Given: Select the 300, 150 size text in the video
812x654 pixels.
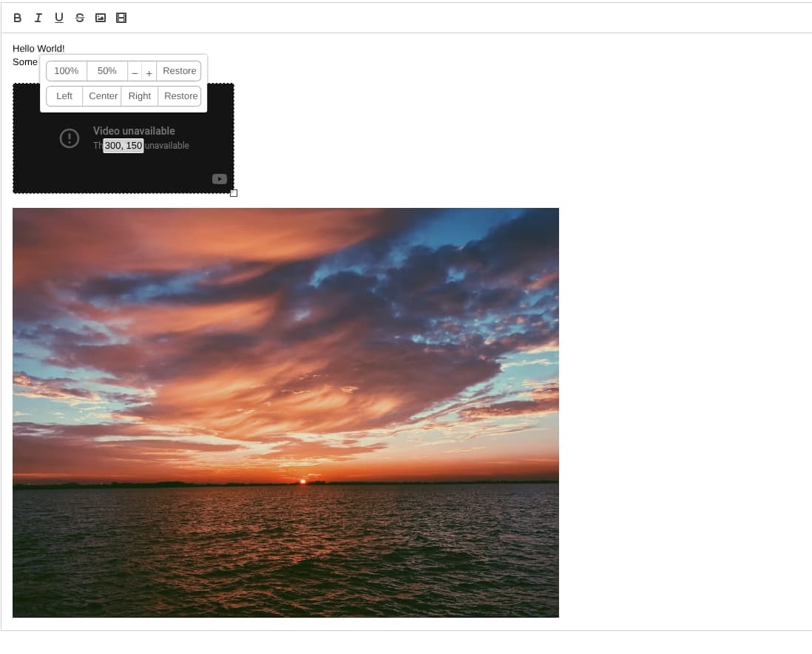Looking at the screenshot, I should [x=123, y=146].
